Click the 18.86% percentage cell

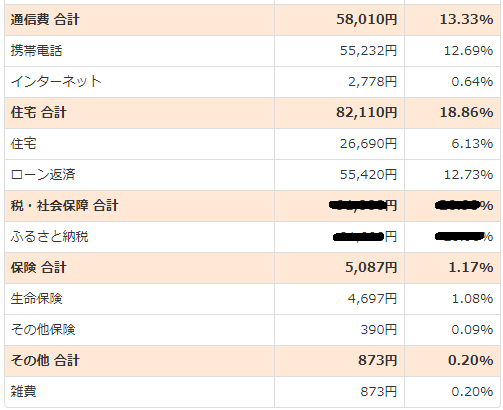coord(467,113)
